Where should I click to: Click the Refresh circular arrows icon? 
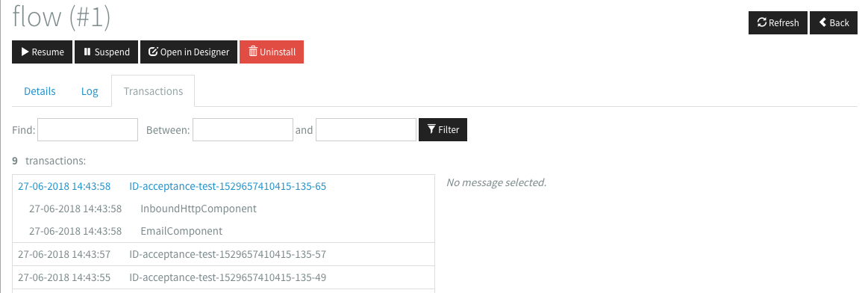point(762,22)
